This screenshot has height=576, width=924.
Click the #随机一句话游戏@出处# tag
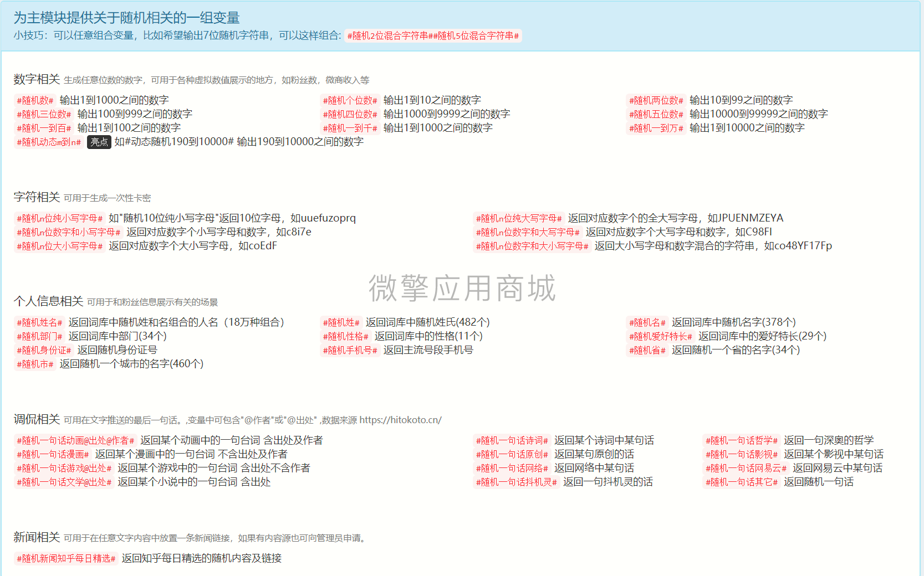[64, 468]
